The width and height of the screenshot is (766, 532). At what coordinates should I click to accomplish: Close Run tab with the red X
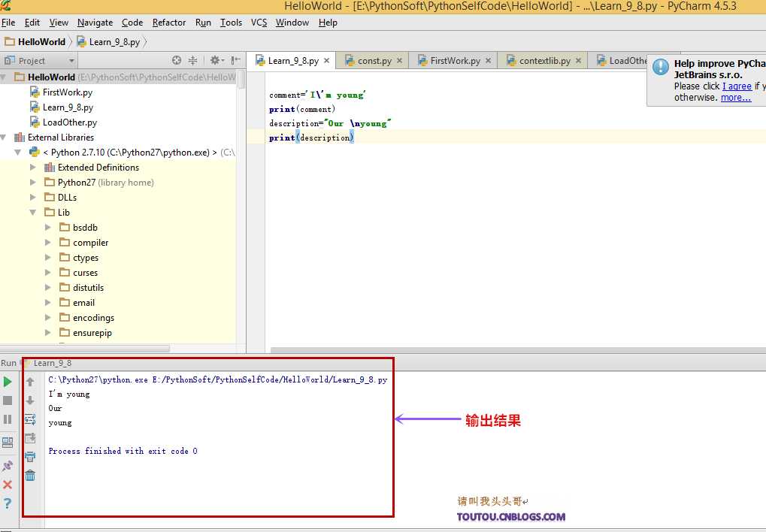click(x=8, y=485)
